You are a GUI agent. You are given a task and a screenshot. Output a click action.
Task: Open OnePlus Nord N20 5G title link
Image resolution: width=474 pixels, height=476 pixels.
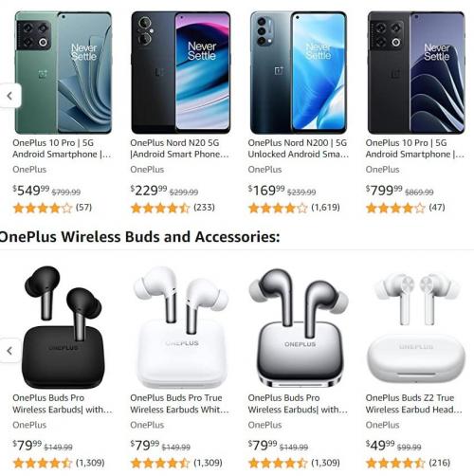[x=180, y=149]
